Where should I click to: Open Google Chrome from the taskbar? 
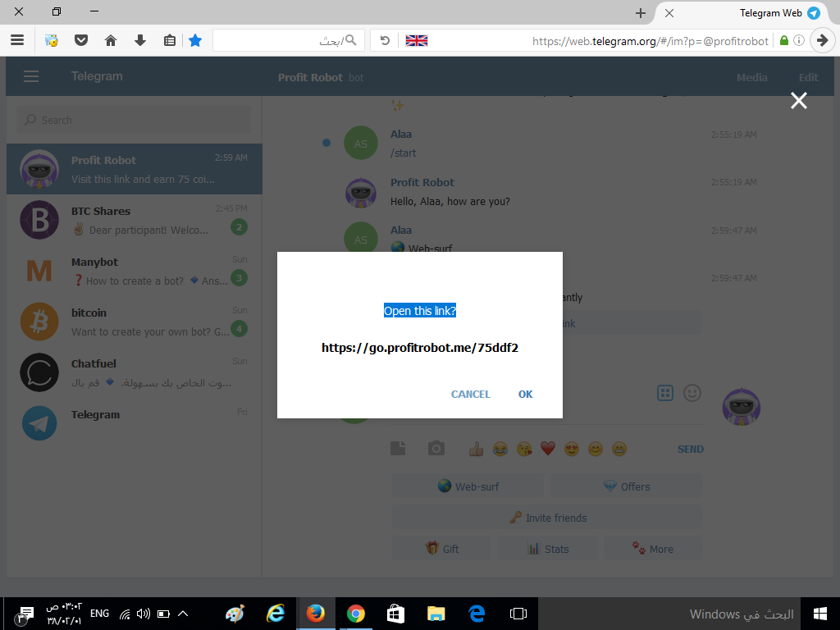tap(356, 614)
